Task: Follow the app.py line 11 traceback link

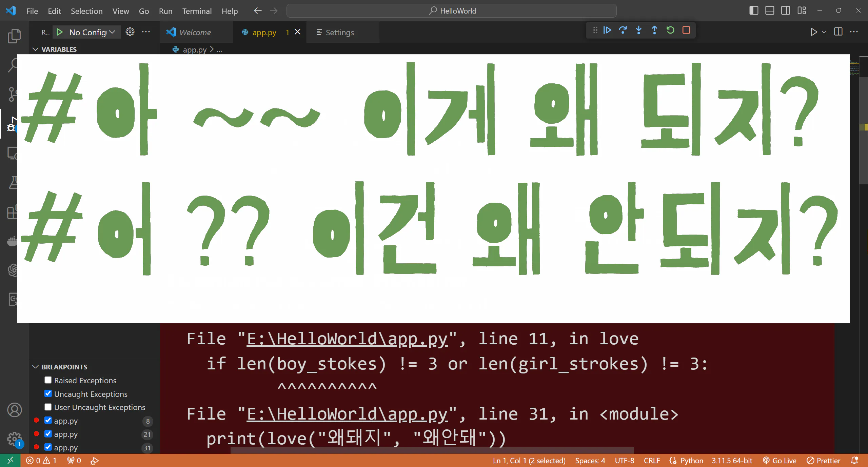Action: click(x=347, y=339)
